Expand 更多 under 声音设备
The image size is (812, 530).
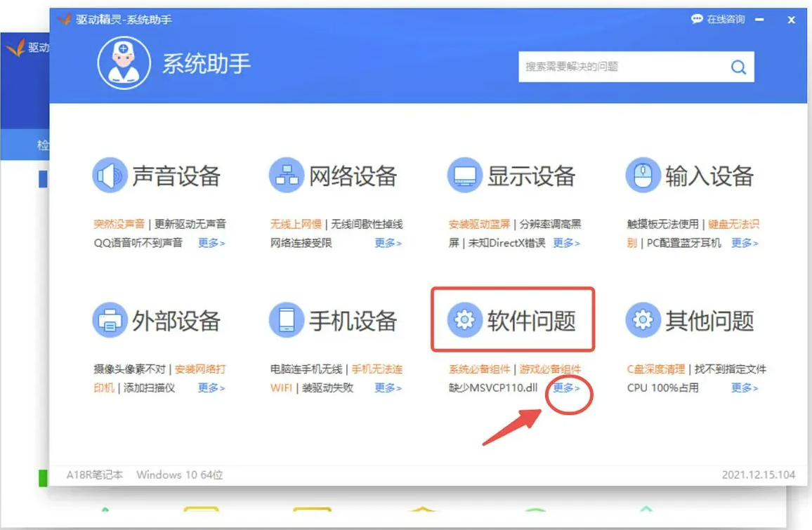211,243
